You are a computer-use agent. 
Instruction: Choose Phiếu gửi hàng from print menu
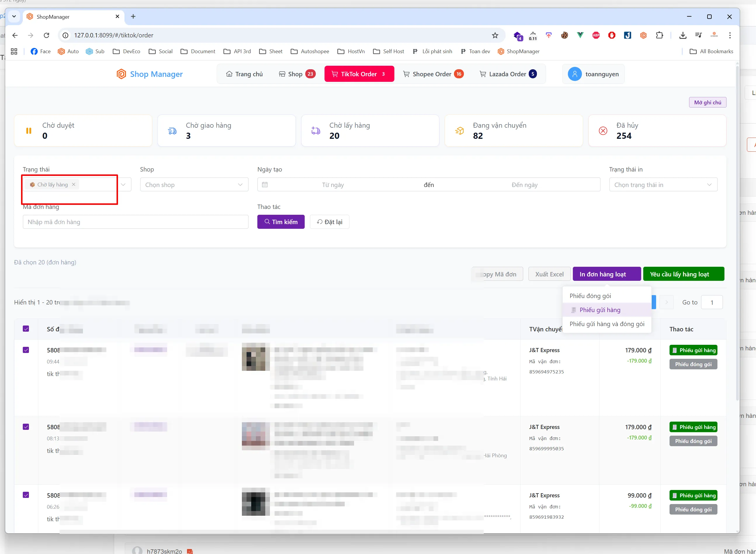(607, 310)
